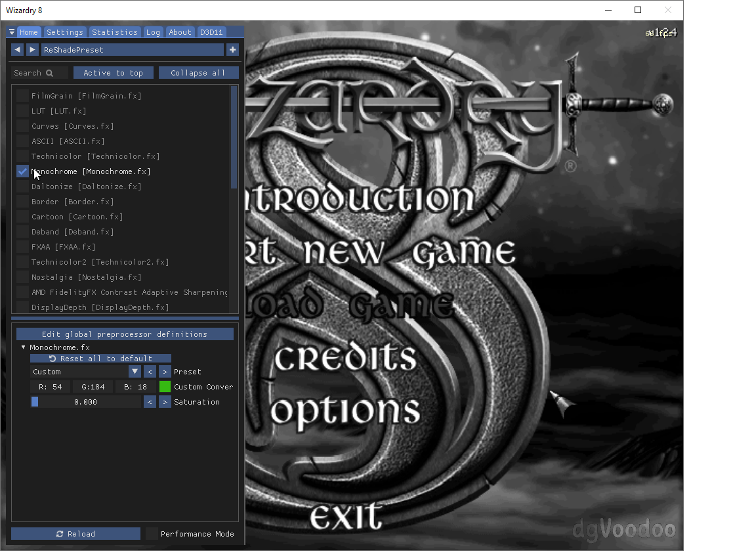This screenshot has height=551, width=756.
Task: Go to previous preset with left arrow
Action: tap(17, 49)
